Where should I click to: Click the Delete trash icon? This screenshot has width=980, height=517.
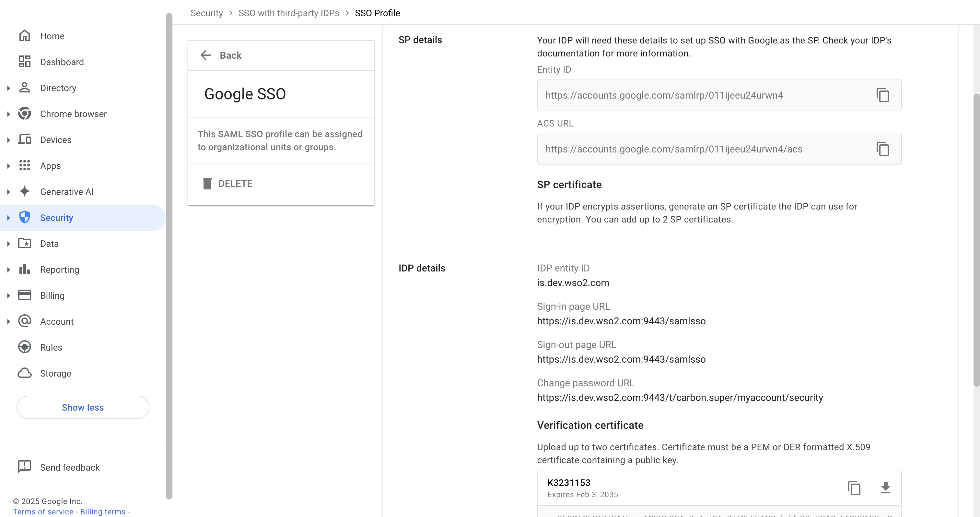[x=207, y=183]
